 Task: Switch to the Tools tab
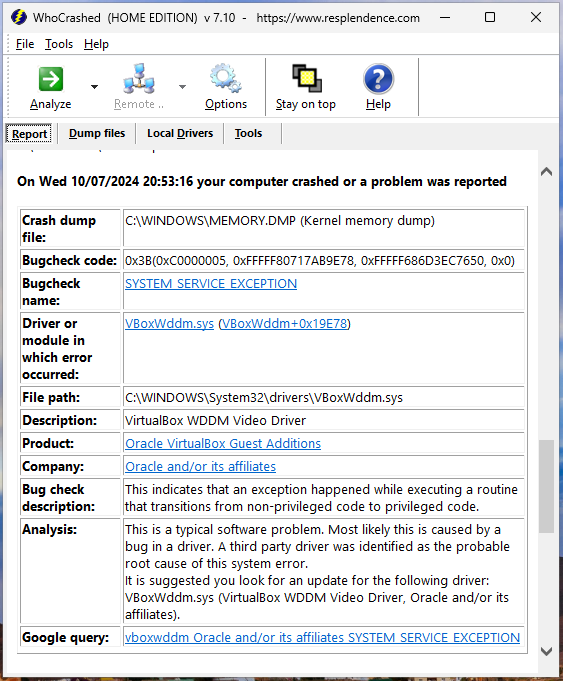pyautogui.click(x=248, y=133)
